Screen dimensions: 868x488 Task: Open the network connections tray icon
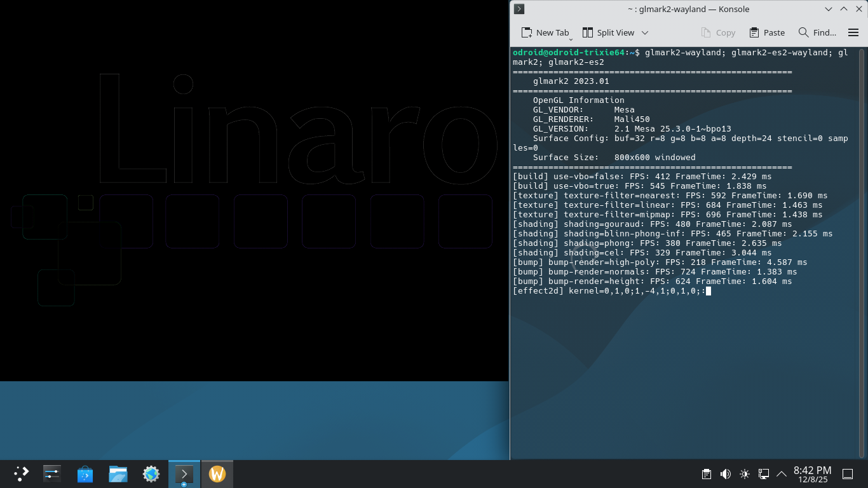(x=764, y=474)
